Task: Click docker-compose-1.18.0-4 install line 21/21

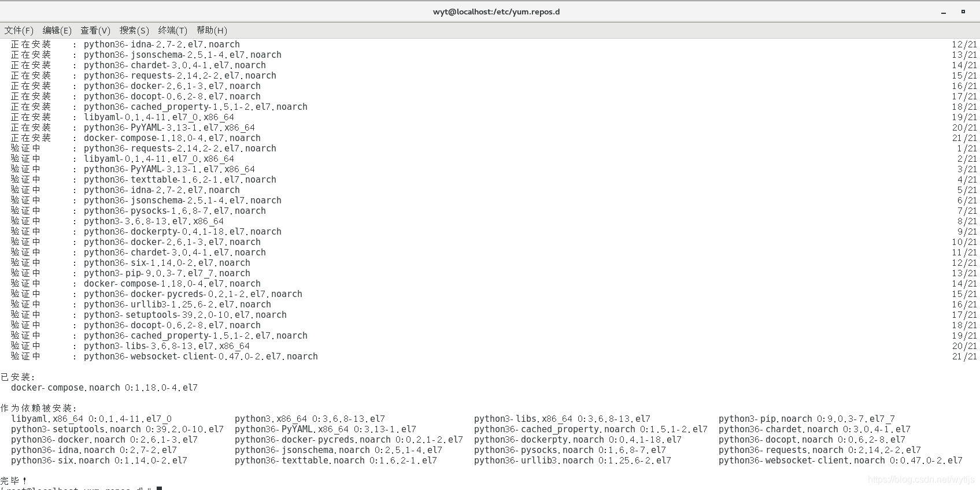Action: click(x=494, y=138)
